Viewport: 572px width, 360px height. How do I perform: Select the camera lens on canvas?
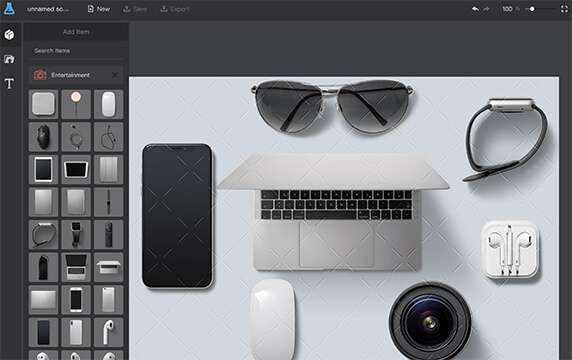[430, 321]
